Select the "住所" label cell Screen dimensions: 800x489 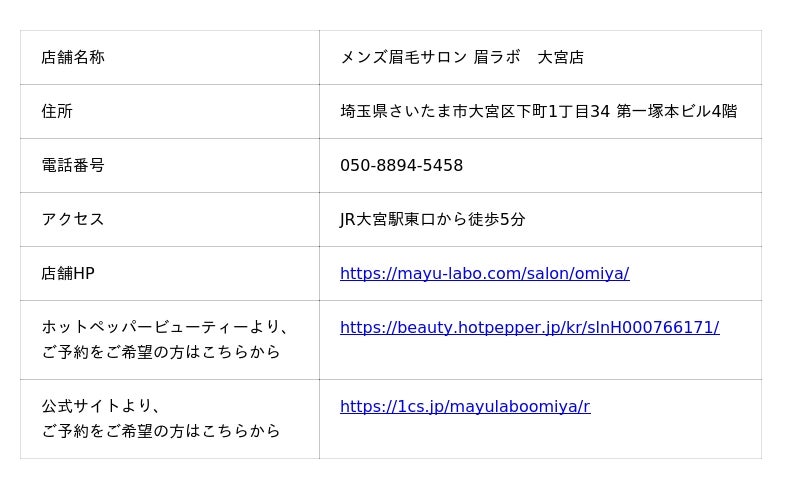pos(57,111)
